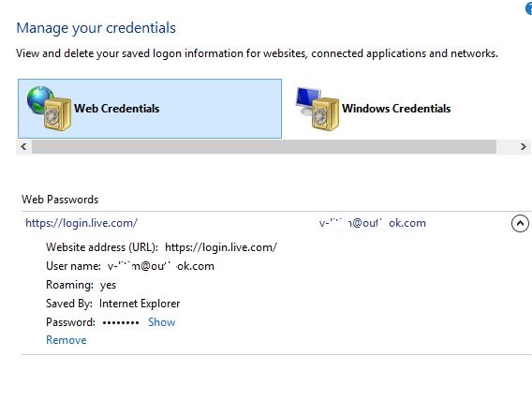Click the left arrow of the horizontal scrollbar
This screenshot has height=401, width=532.
23,147
